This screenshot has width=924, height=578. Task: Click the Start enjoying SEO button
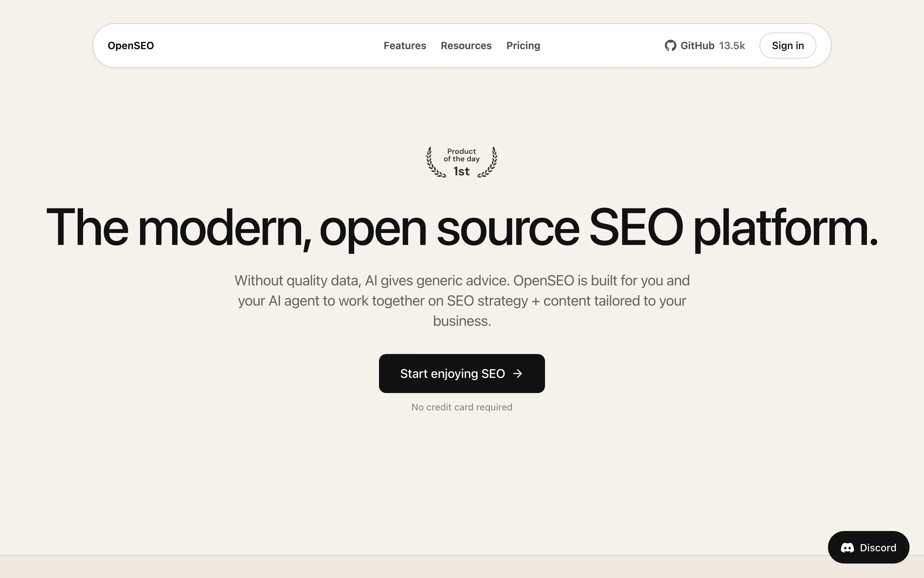(x=462, y=374)
